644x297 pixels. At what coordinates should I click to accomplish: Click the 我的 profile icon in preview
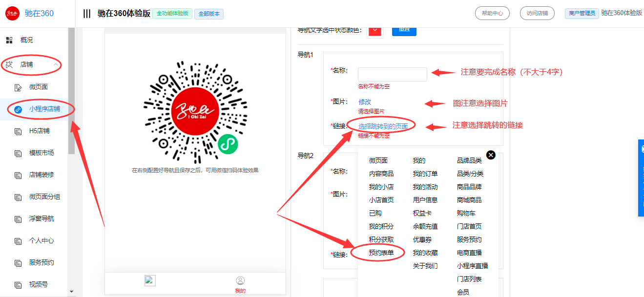(240, 280)
